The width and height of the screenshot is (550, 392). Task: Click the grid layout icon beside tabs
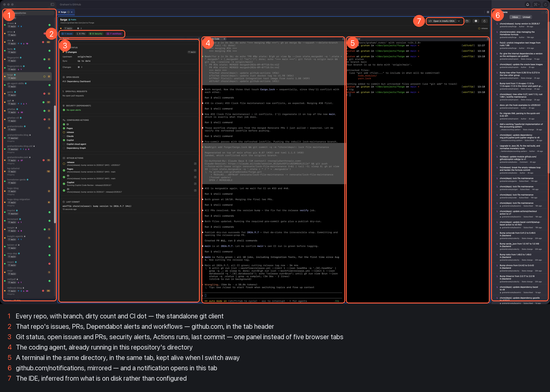488,12
